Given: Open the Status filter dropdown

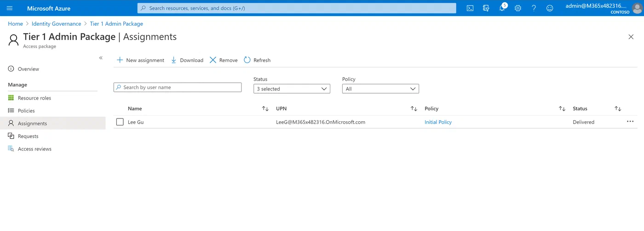Looking at the screenshot, I should coord(292,89).
